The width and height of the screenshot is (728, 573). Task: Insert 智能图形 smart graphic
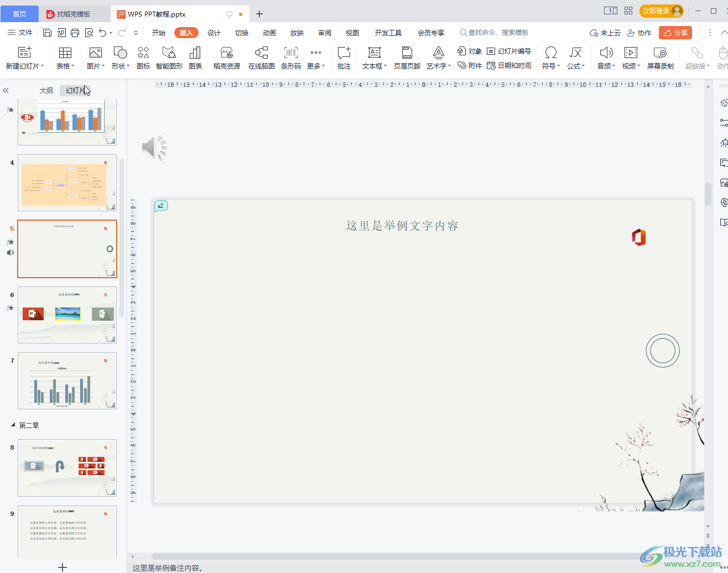click(x=169, y=58)
